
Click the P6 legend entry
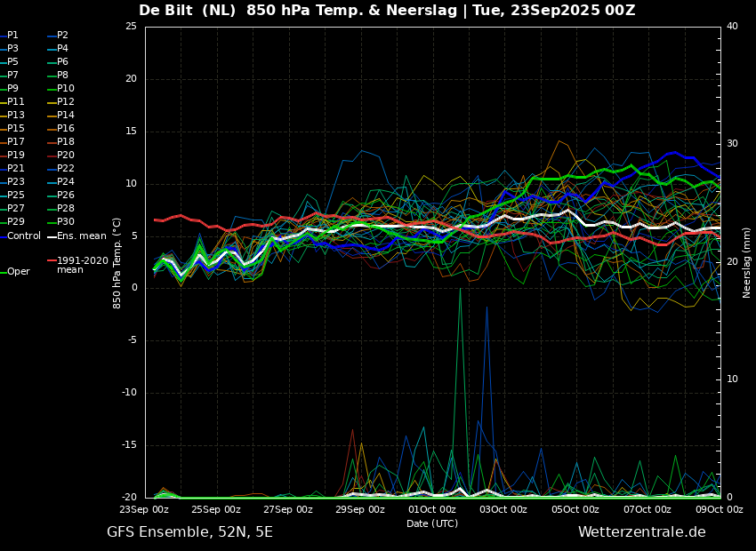[x=58, y=61]
